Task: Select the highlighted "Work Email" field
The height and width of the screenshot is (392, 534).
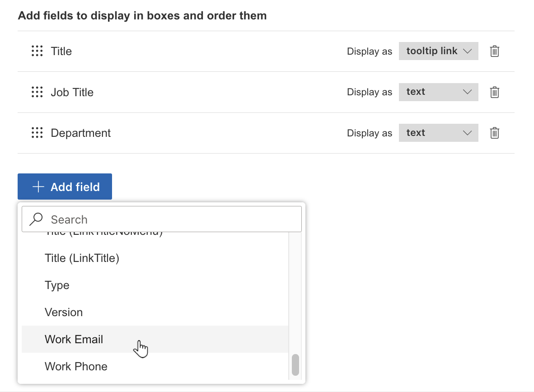Action: click(x=74, y=340)
